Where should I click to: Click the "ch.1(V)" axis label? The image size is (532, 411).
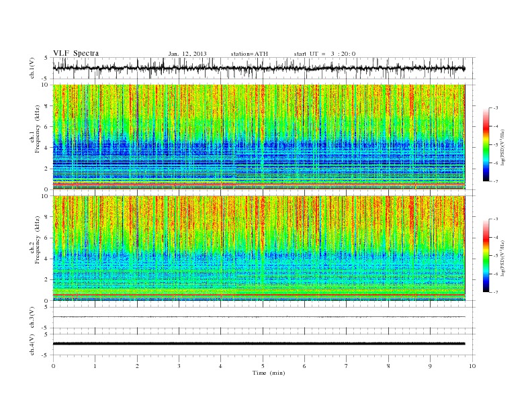tap(32, 68)
